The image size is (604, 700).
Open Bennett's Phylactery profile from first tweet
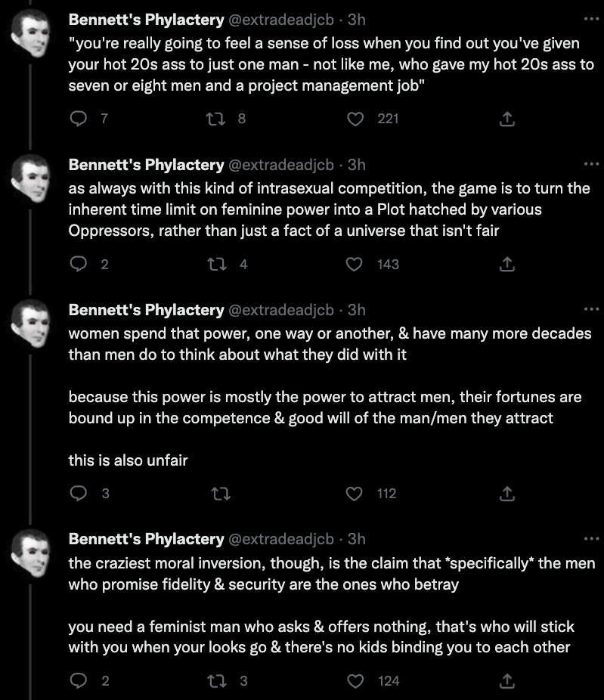[x=147, y=20]
